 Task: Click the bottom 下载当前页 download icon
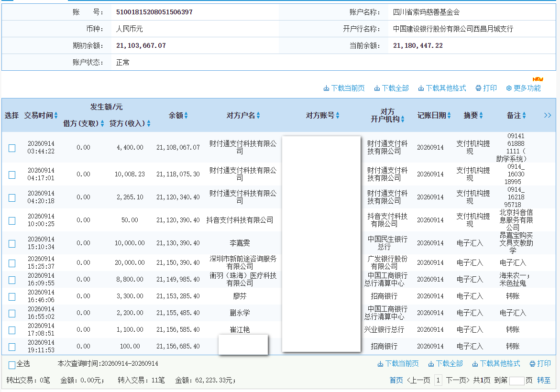point(380,364)
